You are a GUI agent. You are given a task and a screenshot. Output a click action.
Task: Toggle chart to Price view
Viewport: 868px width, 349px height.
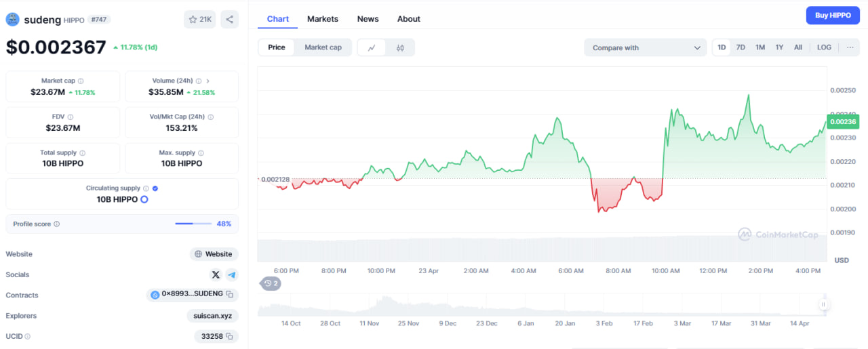[x=277, y=47]
